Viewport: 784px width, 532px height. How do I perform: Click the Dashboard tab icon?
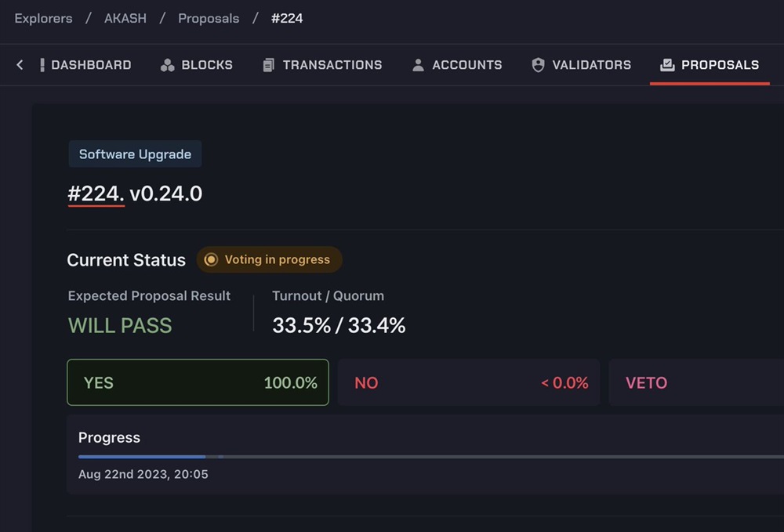[42, 65]
